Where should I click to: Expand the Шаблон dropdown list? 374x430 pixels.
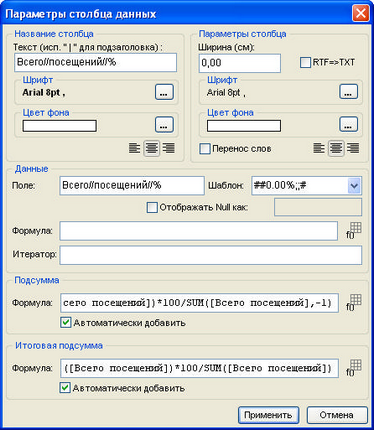tap(354, 186)
